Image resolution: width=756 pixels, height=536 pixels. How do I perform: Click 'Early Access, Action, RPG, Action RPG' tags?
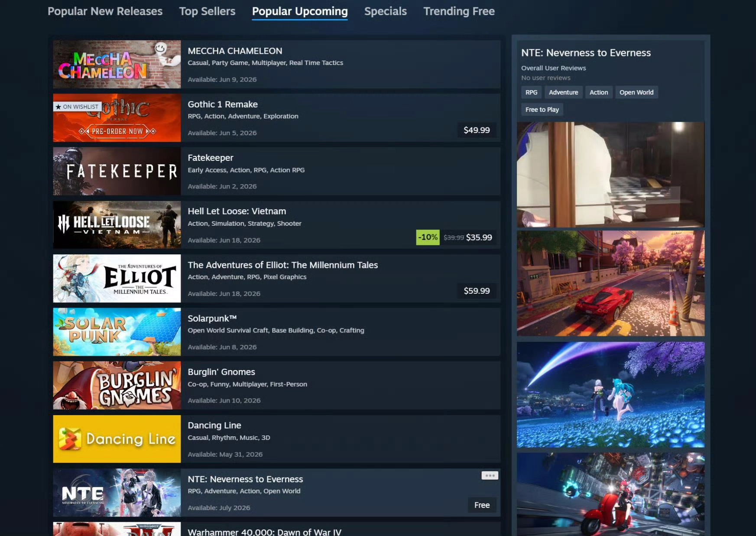[x=246, y=170]
